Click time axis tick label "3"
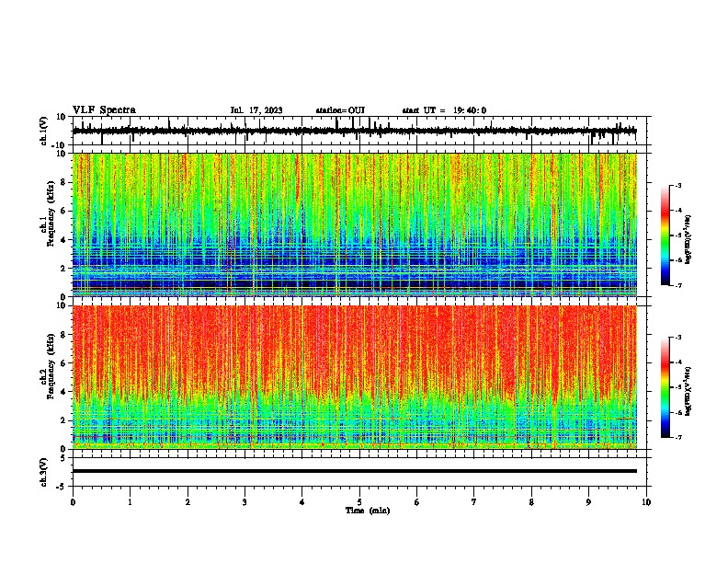Screen dimensions: 728x563 coord(245,502)
